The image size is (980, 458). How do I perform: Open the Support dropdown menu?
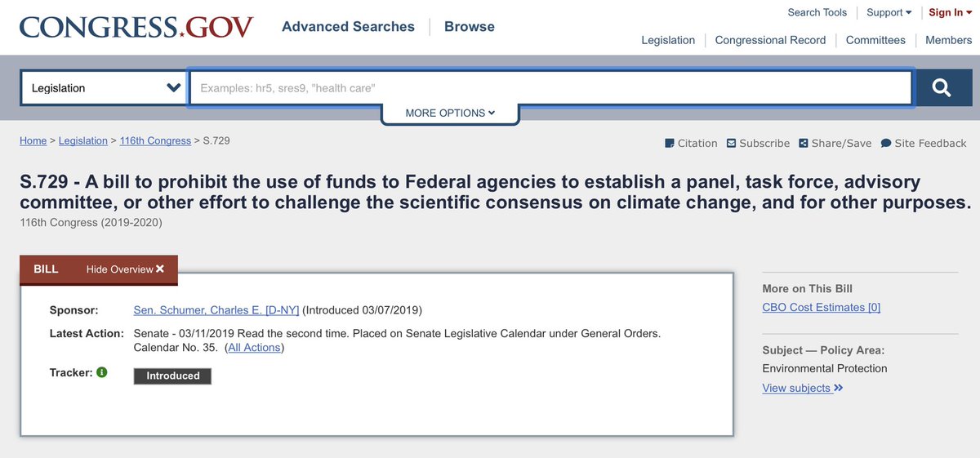889,12
